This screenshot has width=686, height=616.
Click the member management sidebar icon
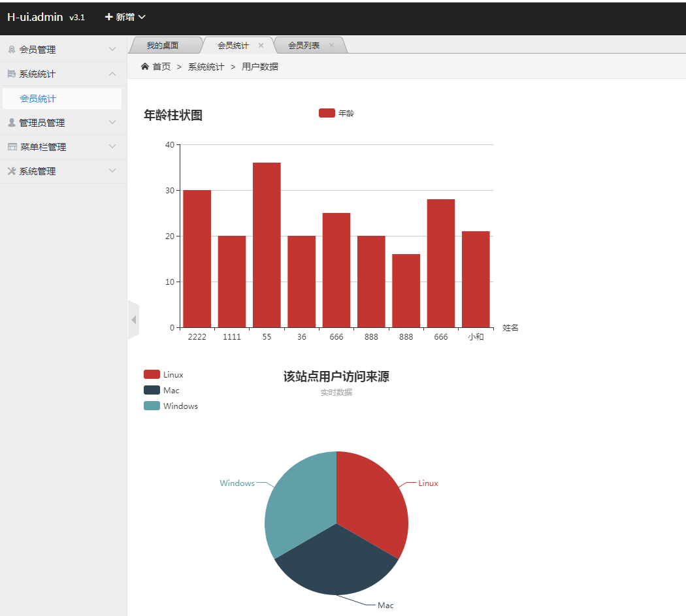[x=12, y=50]
